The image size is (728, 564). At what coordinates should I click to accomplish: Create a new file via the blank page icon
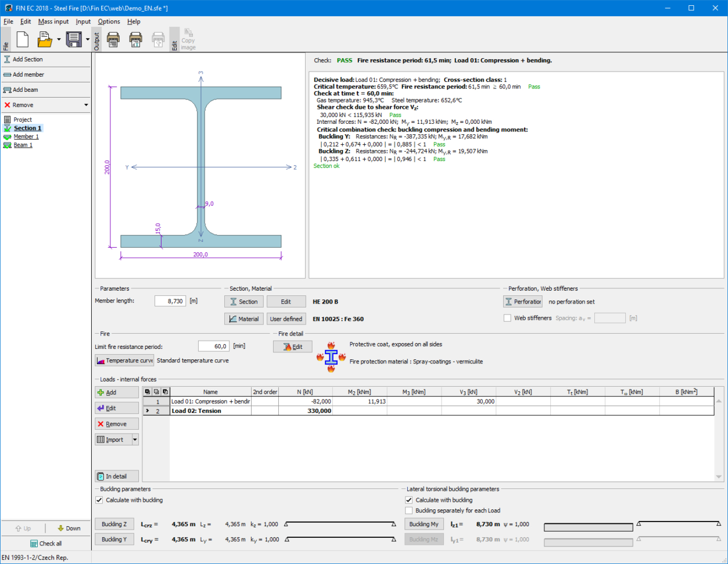click(22, 39)
